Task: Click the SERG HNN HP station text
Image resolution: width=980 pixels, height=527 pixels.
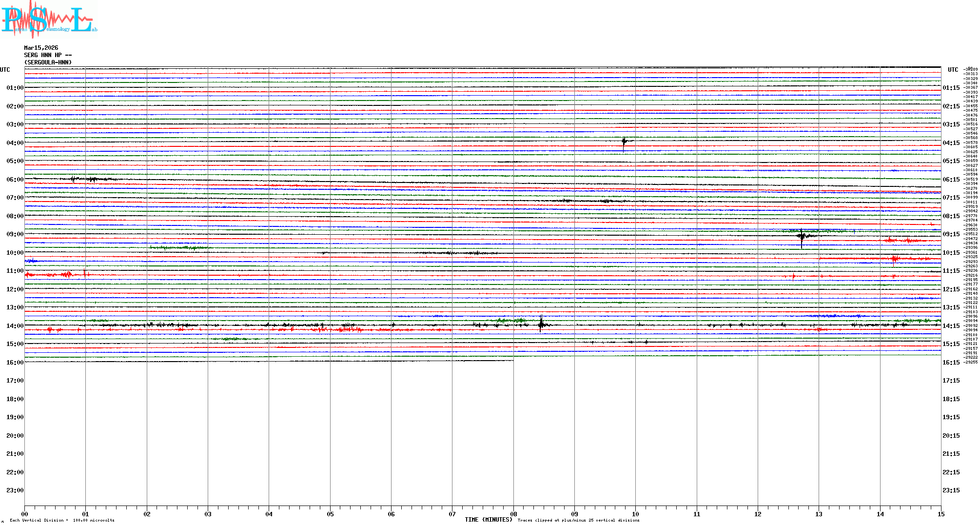Action: coord(48,55)
